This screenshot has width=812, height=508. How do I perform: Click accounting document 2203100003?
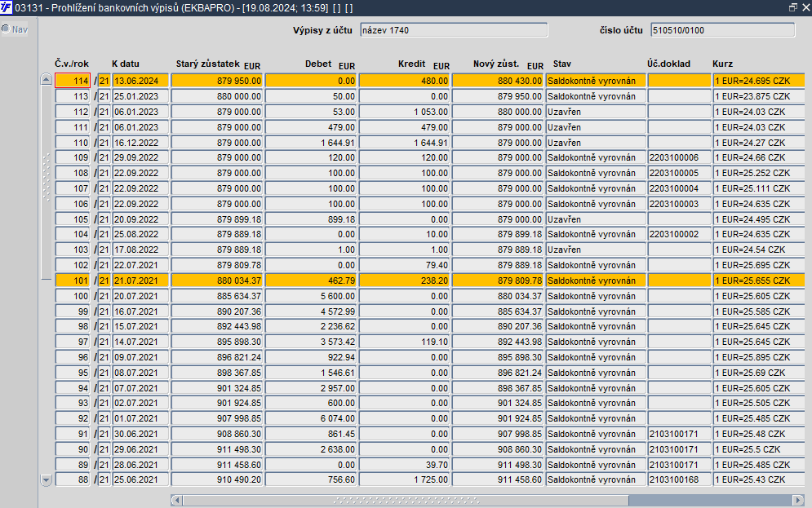(x=680, y=204)
